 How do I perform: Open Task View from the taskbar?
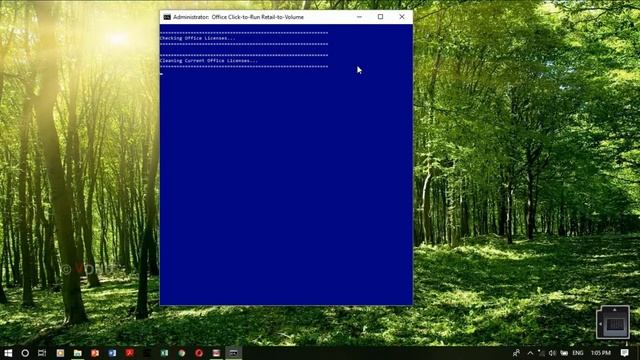42,353
